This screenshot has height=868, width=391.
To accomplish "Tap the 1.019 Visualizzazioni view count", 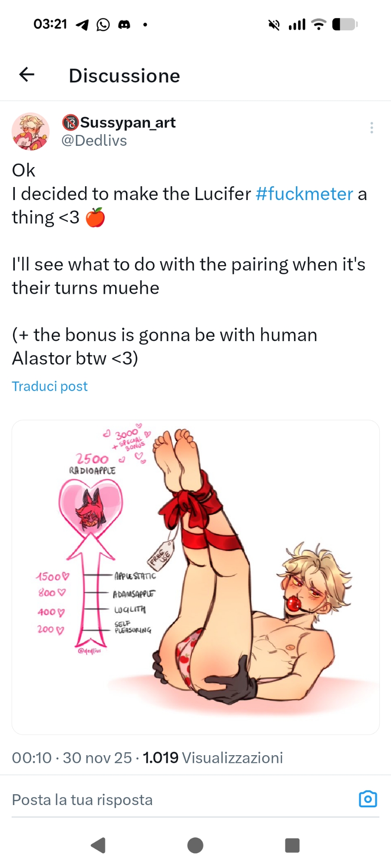I will pyautogui.click(x=213, y=758).
